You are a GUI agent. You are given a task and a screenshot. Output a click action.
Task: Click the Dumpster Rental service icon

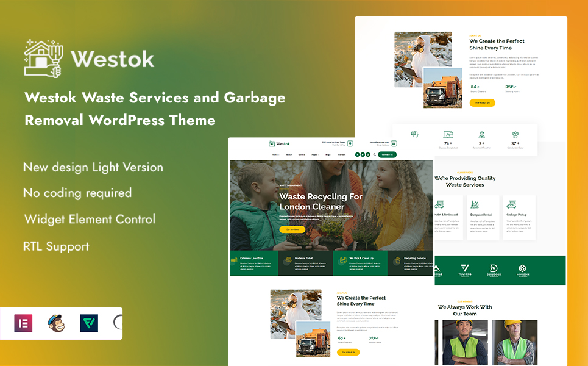point(475,204)
